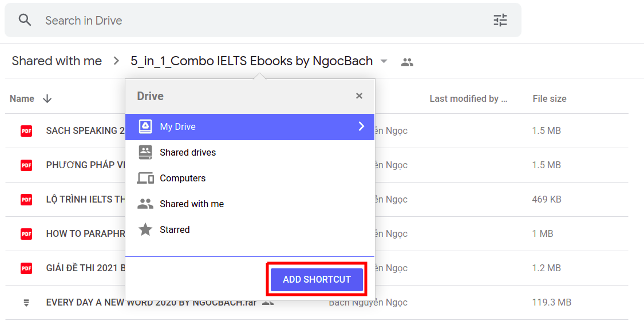Select the HOW TO PARAPHR file
Viewport: 644px width, 329px height.
click(x=317, y=233)
